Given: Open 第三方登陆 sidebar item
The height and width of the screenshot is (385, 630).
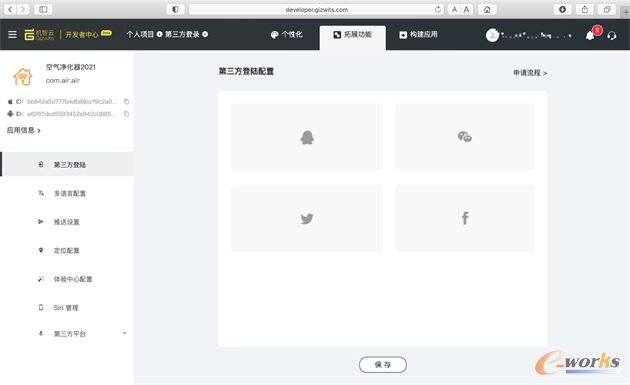Looking at the screenshot, I should coord(67,164).
